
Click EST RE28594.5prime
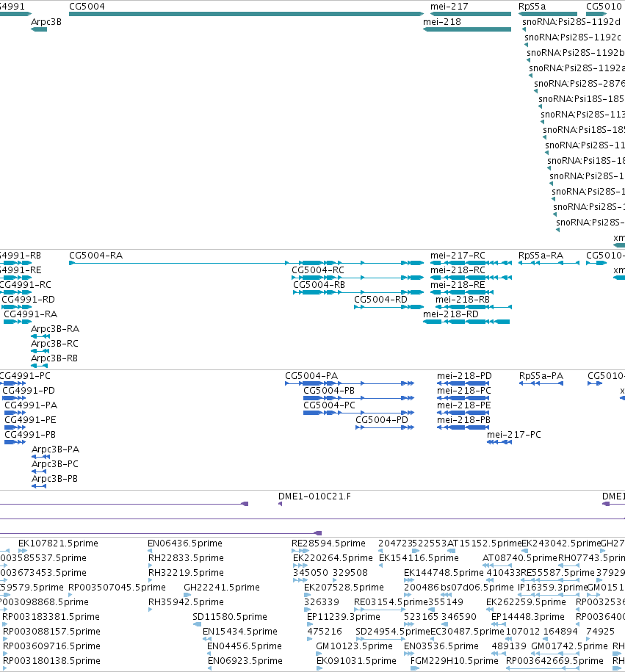coord(328,543)
